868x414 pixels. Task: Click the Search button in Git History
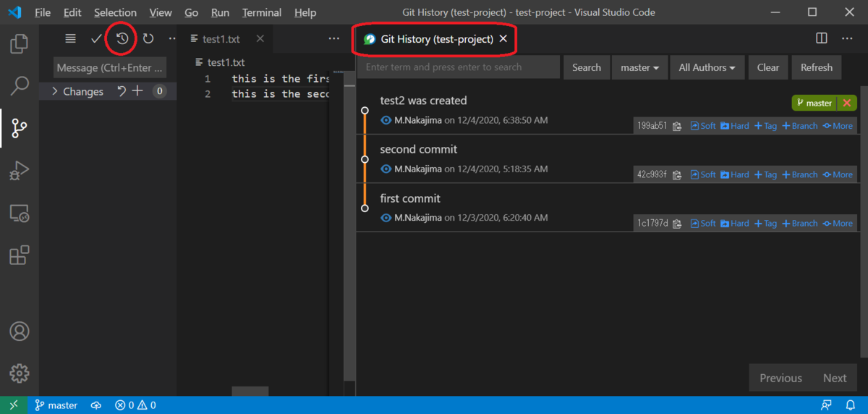[x=587, y=67]
